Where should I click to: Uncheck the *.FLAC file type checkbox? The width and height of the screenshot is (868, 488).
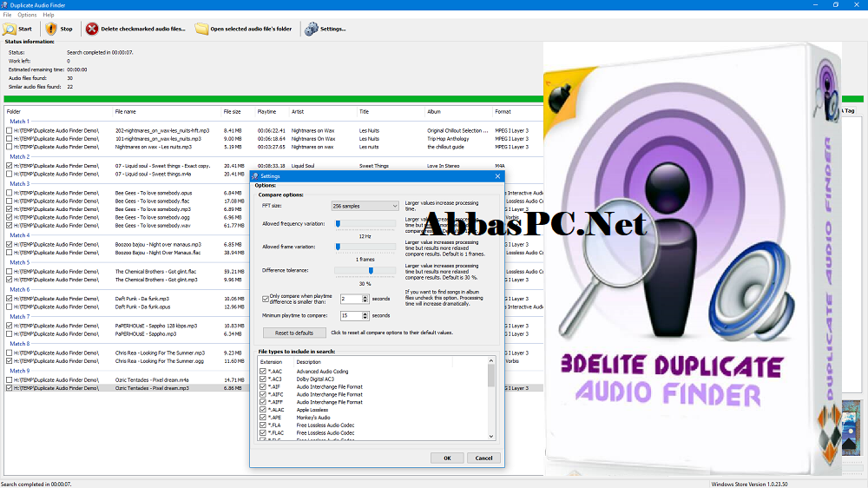pyautogui.click(x=262, y=433)
